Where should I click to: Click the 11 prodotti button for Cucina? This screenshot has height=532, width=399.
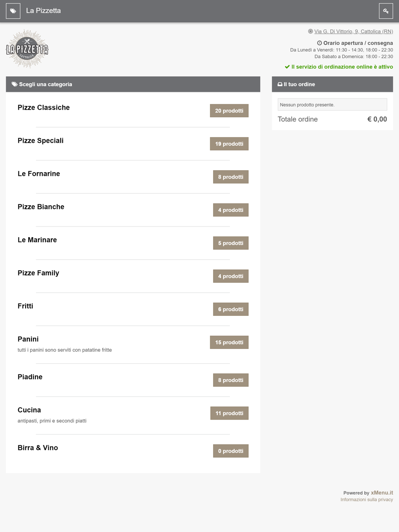coord(229,414)
